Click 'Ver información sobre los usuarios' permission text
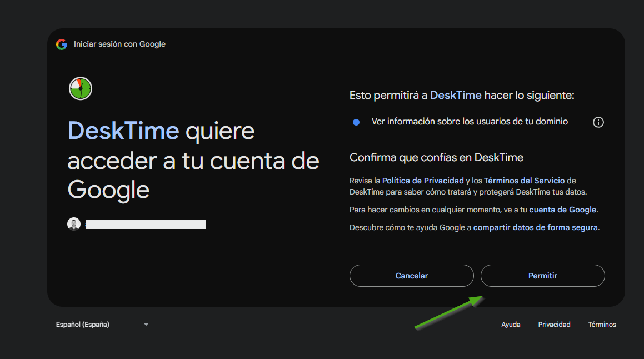644x359 pixels. tap(470, 122)
